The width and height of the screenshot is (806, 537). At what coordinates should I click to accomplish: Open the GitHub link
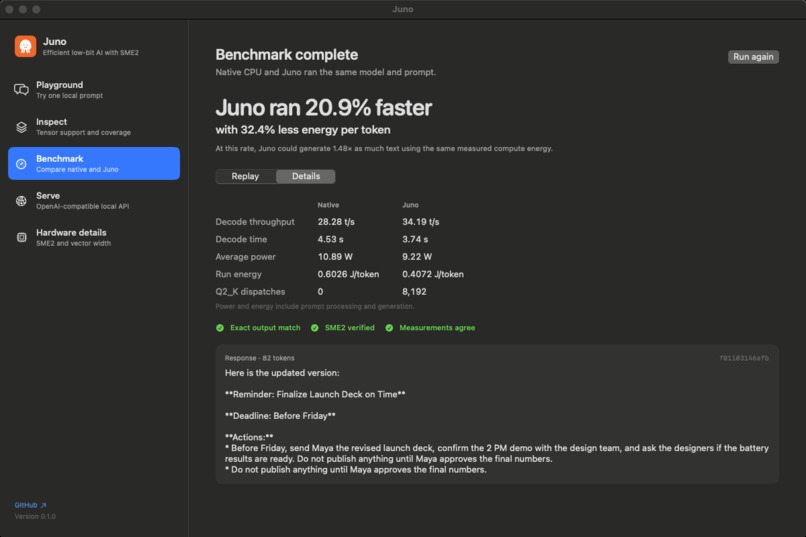coord(30,505)
